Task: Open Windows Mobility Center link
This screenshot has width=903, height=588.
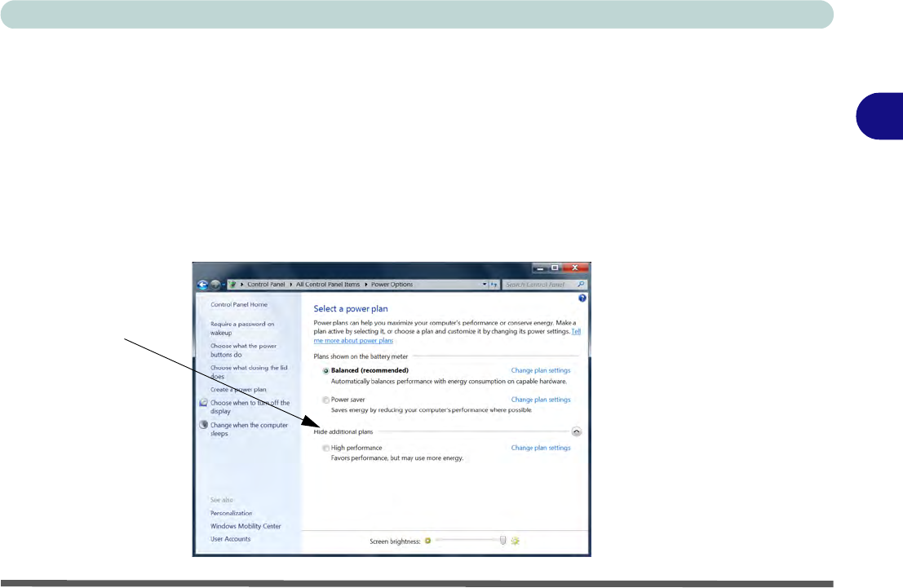Action: [246, 526]
